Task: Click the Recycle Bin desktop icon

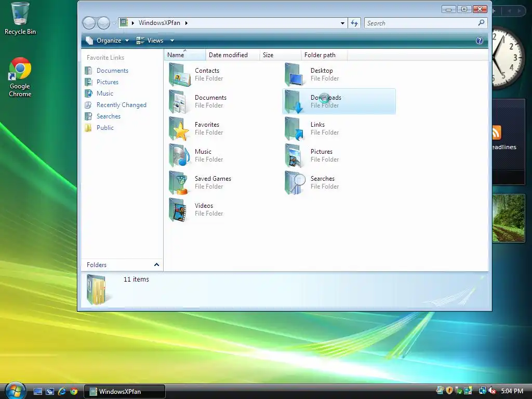Action: pyautogui.click(x=20, y=19)
